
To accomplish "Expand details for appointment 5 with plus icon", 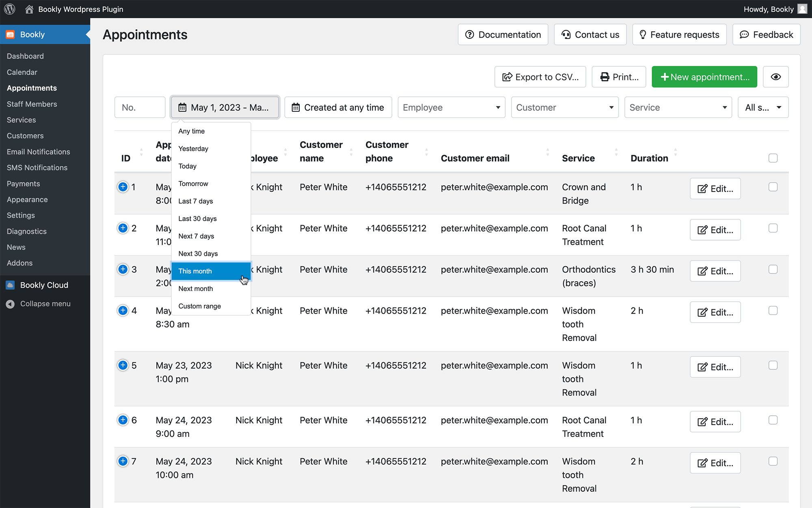I will point(123,365).
